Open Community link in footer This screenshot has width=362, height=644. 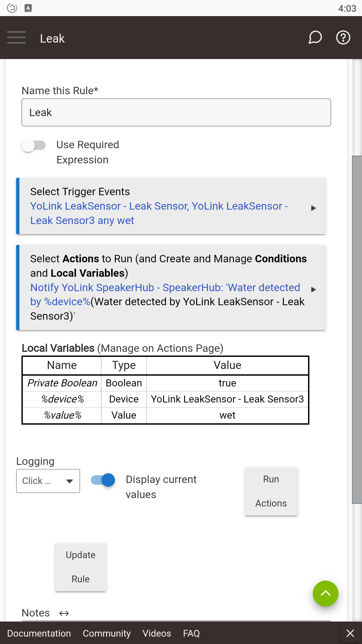click(x=107, y=633)
